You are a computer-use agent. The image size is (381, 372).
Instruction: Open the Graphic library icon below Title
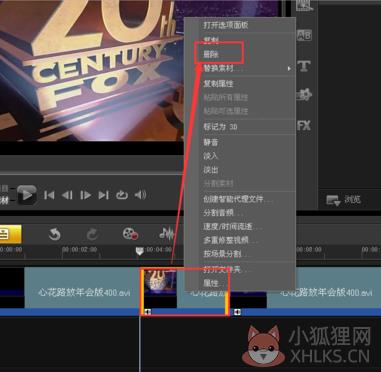tap(304, 95)
